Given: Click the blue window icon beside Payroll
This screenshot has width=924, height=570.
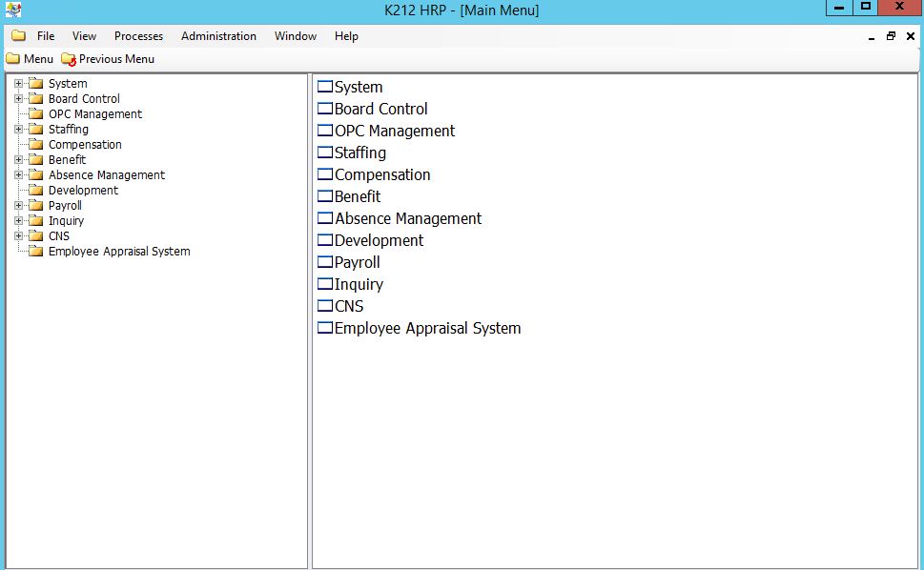Looking at the screenshot, I should point(325,262).
